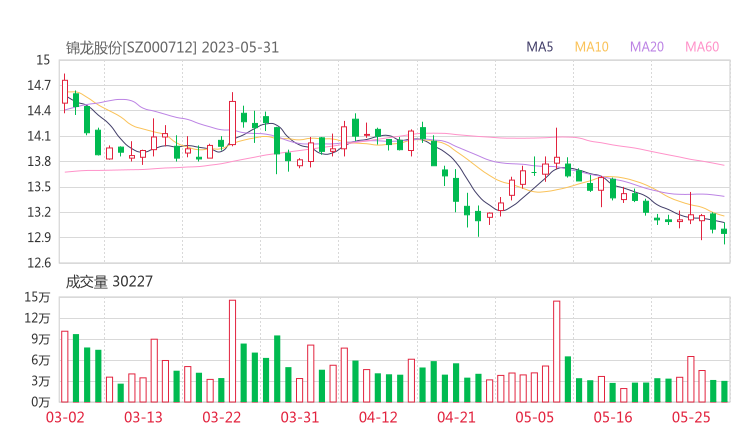Viewport: 740px width, 440px height.
Task: Click the 03-02 date label
Action: 65,417
